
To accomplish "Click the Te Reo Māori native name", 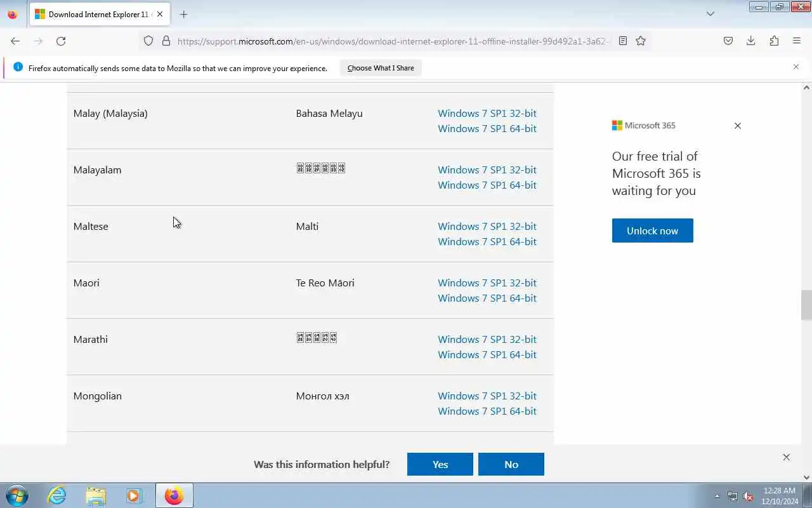I will tap(325, 283).
